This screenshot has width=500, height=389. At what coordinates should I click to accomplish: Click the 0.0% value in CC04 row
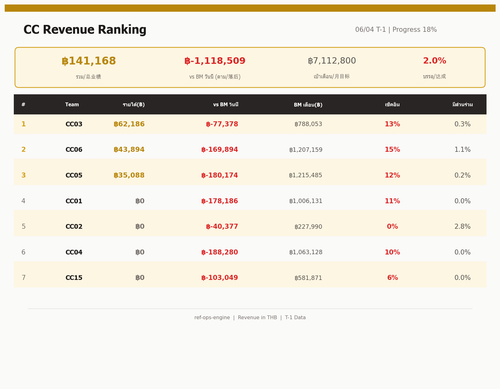click(462, 252)
